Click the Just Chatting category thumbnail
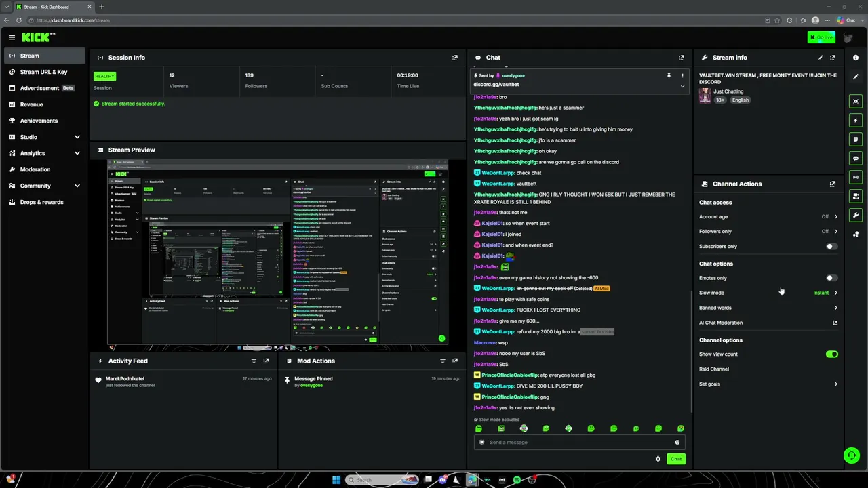 [x=705, y=96]
